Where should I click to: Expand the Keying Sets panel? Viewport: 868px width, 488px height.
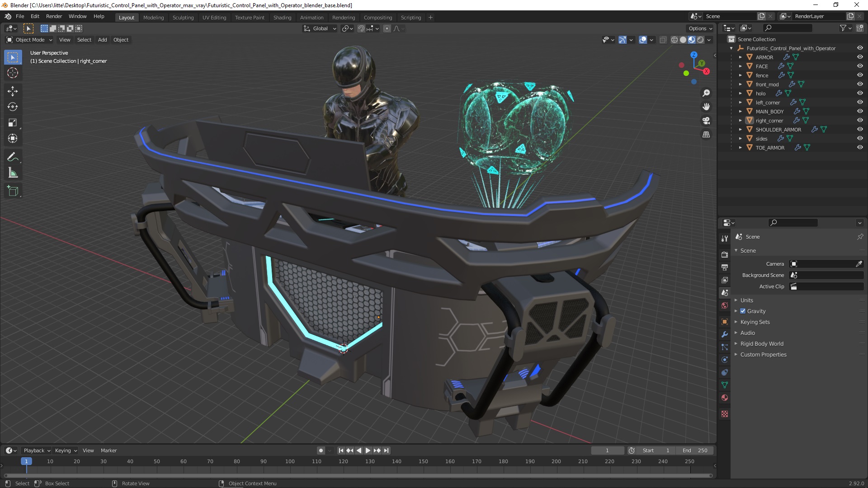(755, 322)
